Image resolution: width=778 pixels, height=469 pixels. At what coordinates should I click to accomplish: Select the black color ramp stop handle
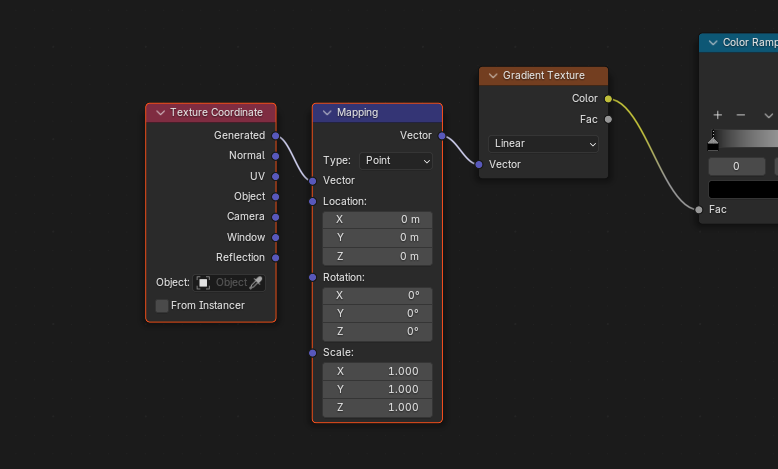pos(713,141)
